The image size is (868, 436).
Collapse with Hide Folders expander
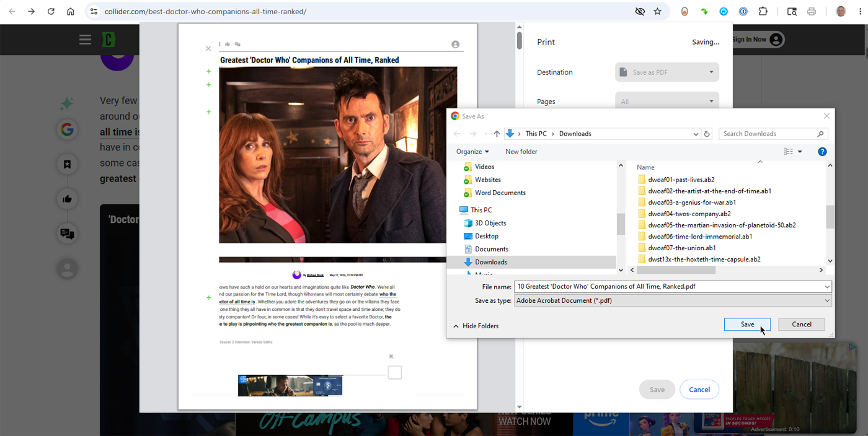476,326
